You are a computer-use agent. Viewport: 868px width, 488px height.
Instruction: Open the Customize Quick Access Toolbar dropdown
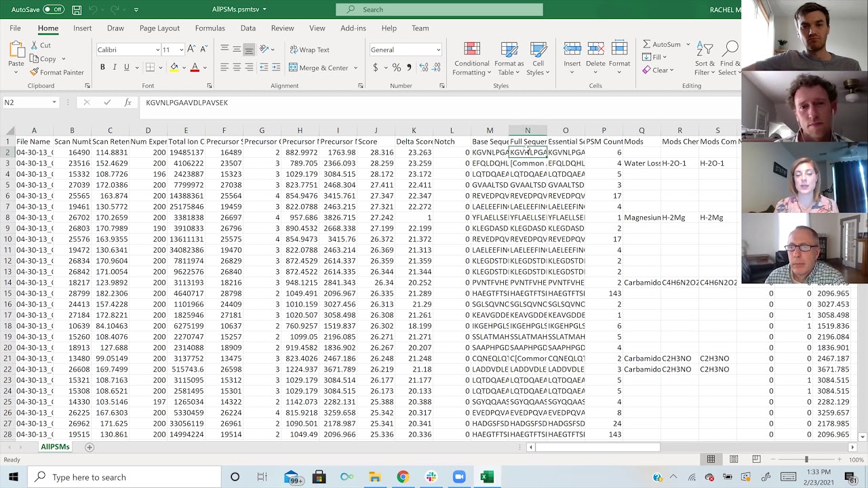coord(136,9)
